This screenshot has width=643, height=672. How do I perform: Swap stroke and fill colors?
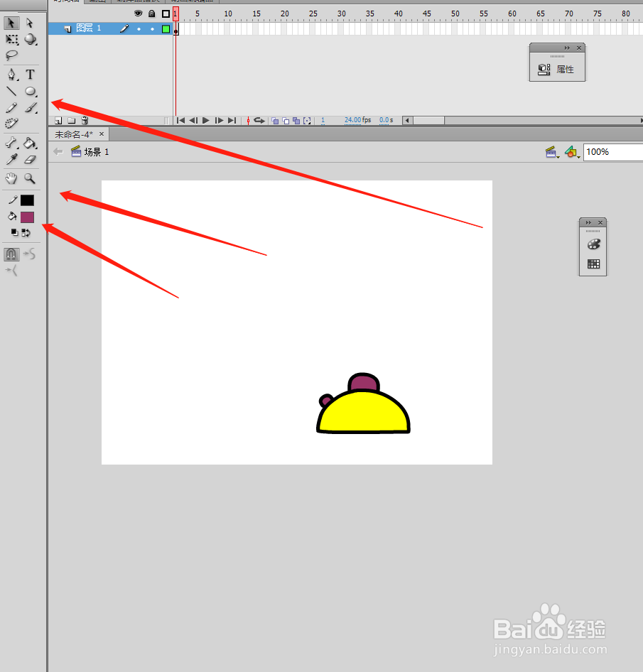pos(26,233)
